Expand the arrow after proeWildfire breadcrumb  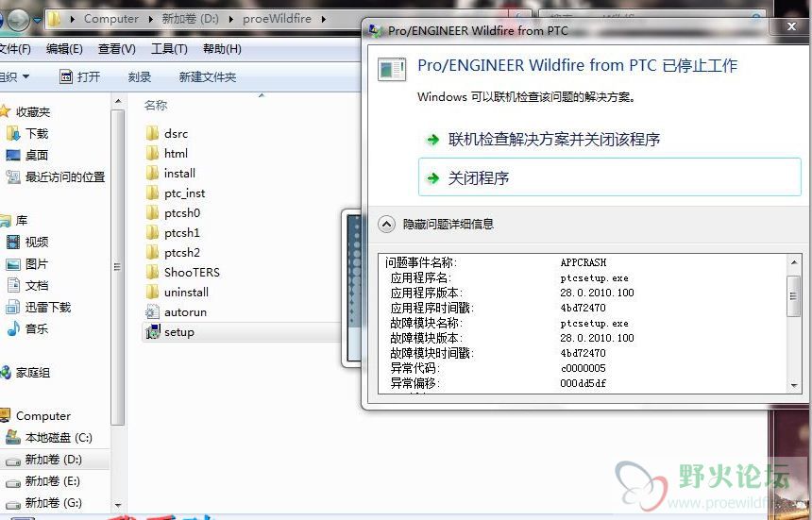(324, 19)
